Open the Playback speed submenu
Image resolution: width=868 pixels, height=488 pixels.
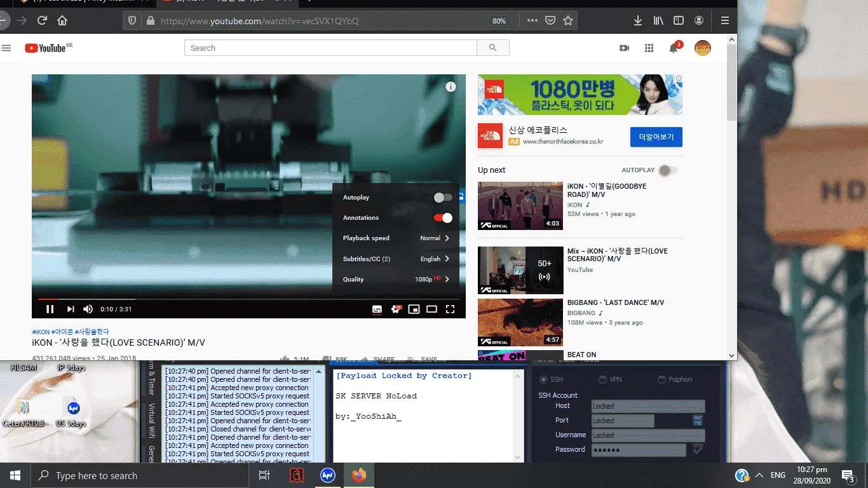point(396,238)
